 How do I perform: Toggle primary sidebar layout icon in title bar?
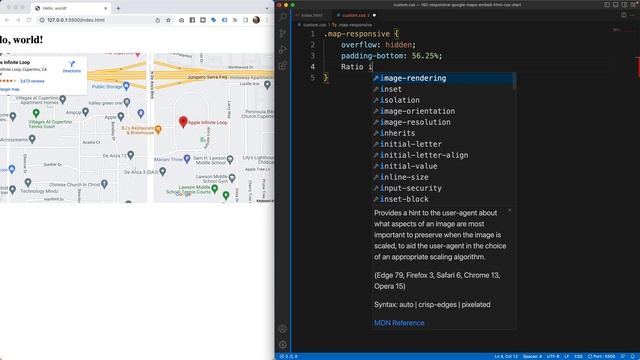[x=607, y=5]
